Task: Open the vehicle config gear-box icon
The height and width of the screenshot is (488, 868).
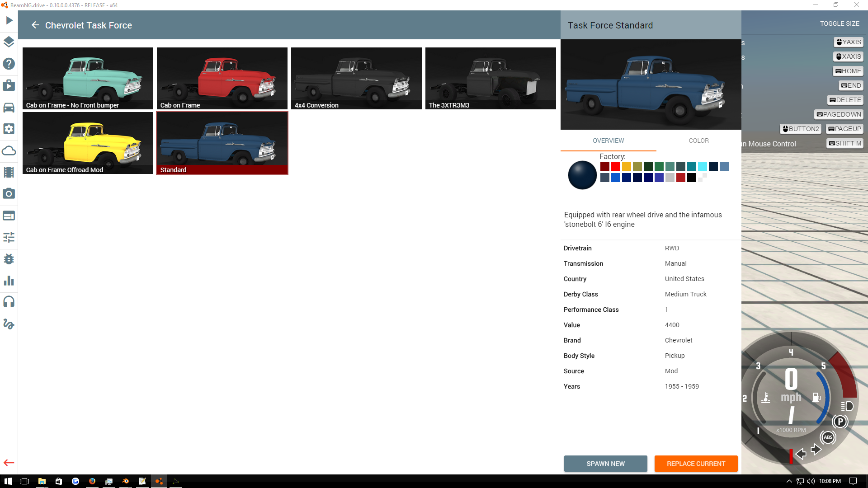Action: click(9, 129)
